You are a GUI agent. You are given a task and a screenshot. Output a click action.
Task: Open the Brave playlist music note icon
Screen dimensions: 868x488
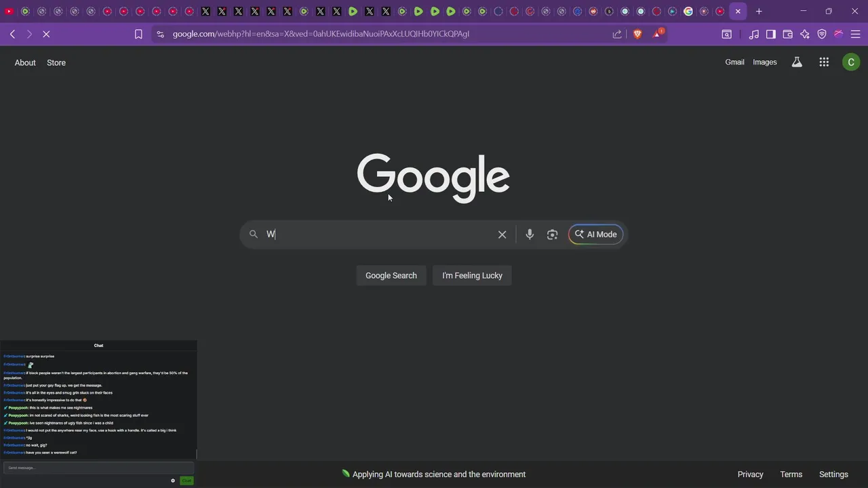click(754, 34)
